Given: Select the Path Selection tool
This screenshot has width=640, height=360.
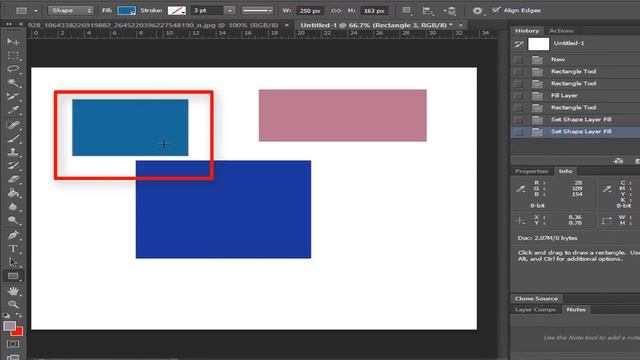Looking at the screenshot, I should point(13,262).
